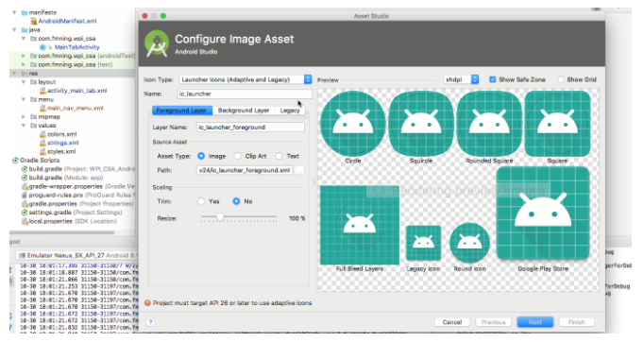This screenshot has width=644, height=342.
Task: Select the Image asset type radio button
Action: [x=201, y=156]
